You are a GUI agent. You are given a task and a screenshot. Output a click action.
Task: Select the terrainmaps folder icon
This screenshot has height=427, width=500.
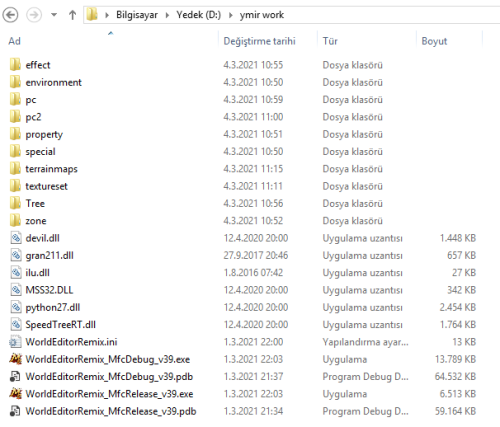[x=15, y=169]
